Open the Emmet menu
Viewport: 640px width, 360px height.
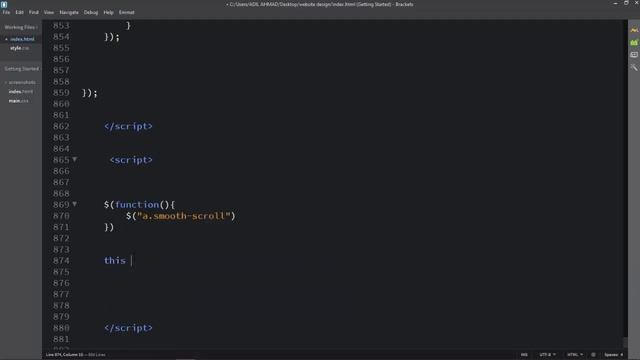(126, 12)
